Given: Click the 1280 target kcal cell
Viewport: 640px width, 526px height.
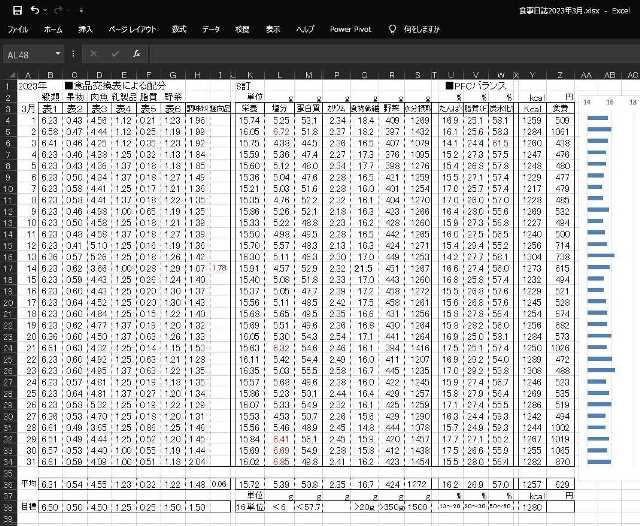Looking at the screenshot, I should tap(532, 507).
